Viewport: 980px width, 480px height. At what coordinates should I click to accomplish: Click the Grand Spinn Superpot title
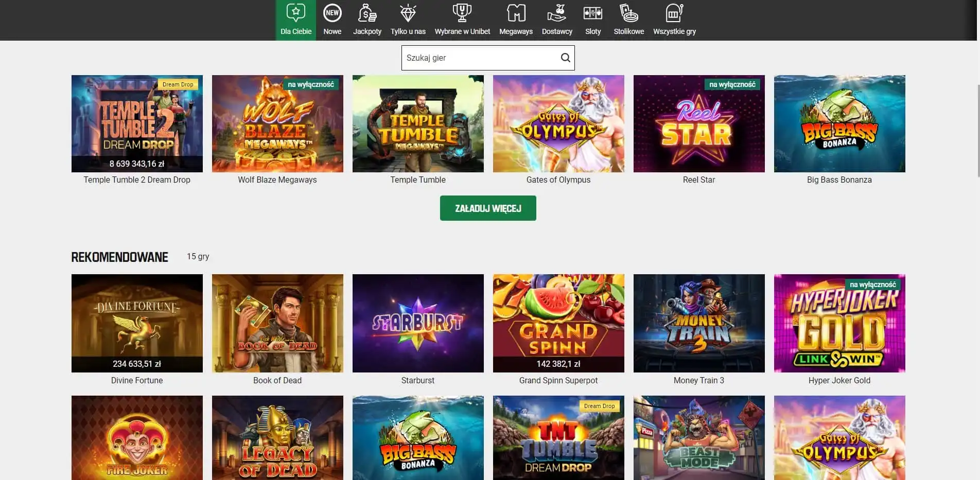pos(558,380)
